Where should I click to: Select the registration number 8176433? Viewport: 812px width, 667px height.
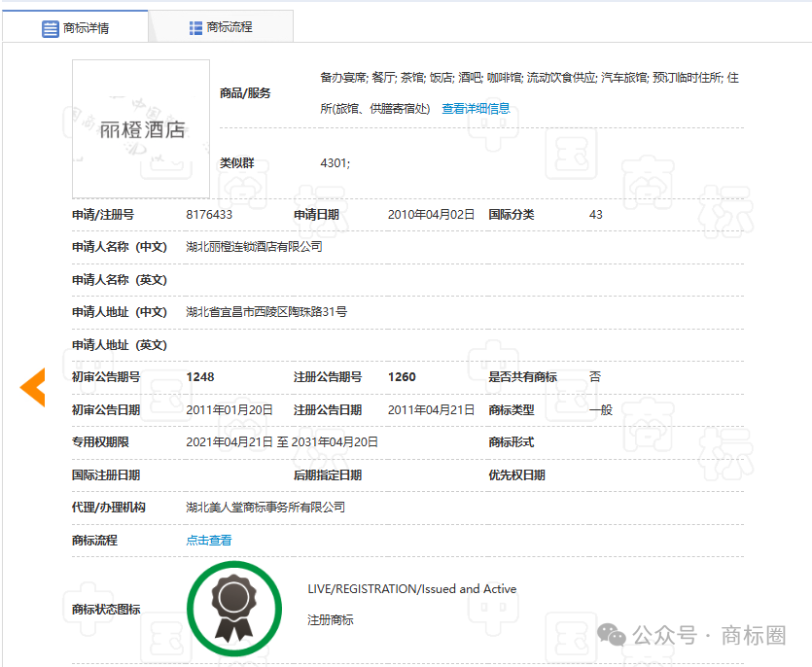209,214
